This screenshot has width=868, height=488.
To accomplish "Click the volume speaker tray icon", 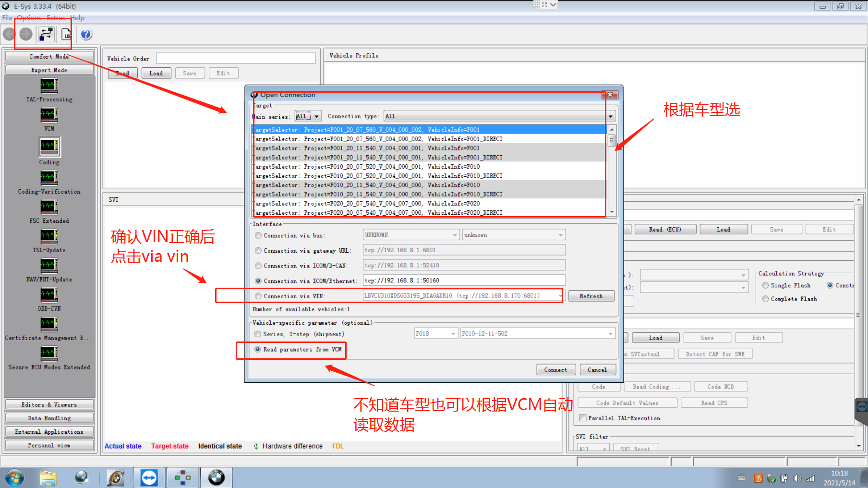I will pyautogui.click(x=797, y=478).
